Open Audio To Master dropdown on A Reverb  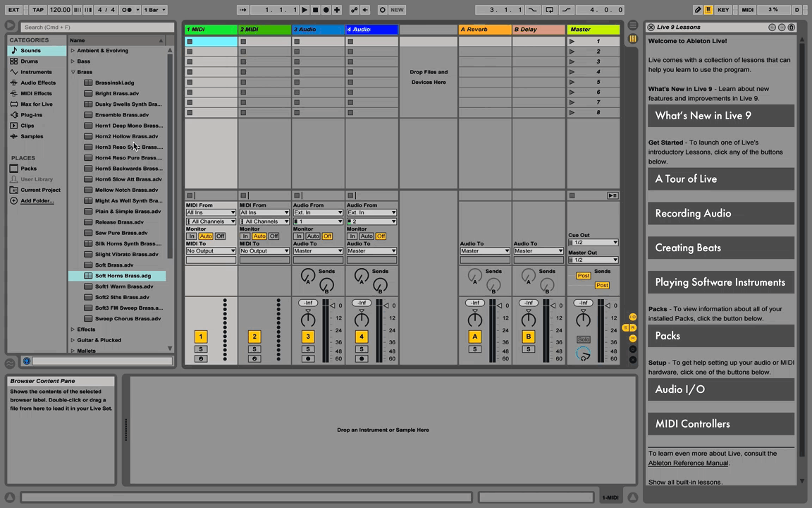(485, 251)
